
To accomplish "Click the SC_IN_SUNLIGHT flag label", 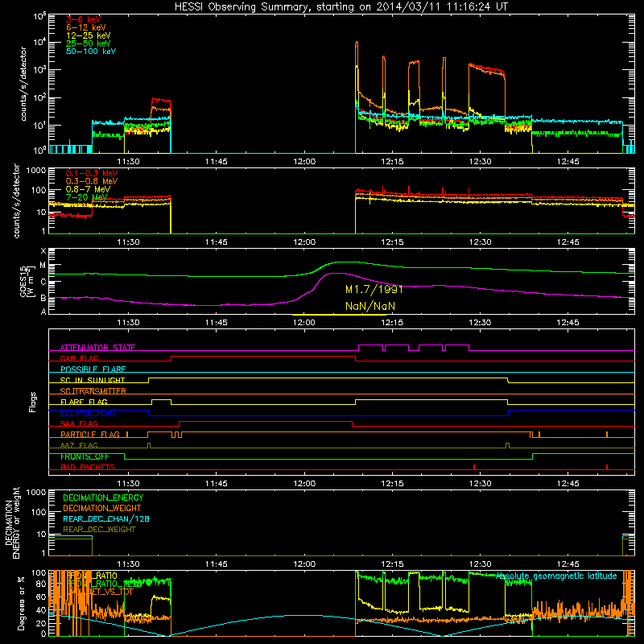I will pos(93,380).
